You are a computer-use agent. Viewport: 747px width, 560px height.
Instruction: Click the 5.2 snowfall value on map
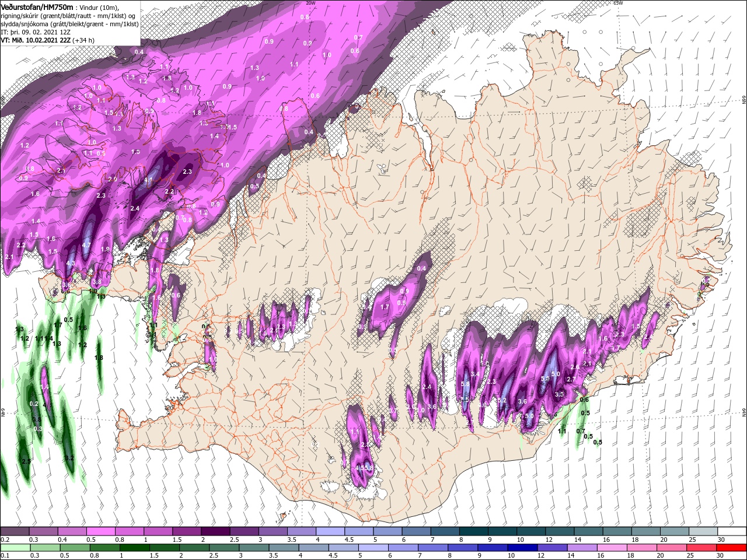(502, 400)
